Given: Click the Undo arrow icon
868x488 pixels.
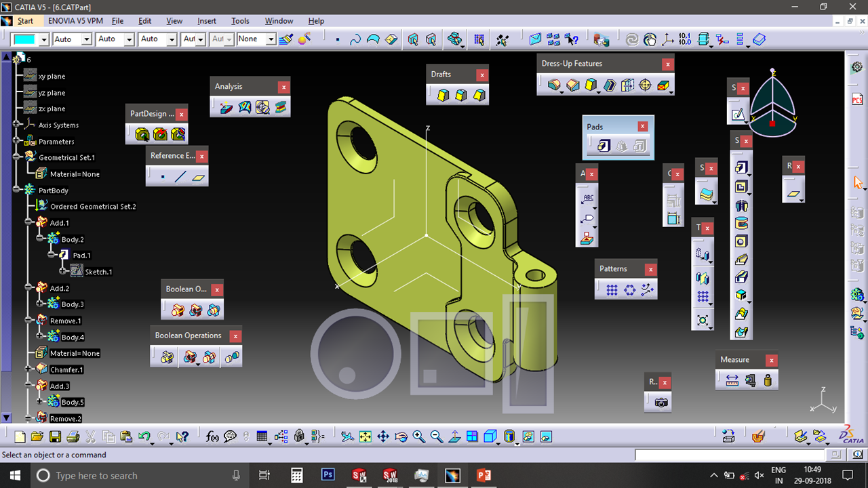Looking at the screenshot, I should click(144, 437).
